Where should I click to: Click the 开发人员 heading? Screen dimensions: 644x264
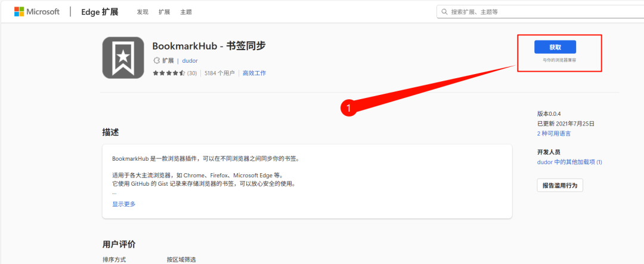coord(549,152)
